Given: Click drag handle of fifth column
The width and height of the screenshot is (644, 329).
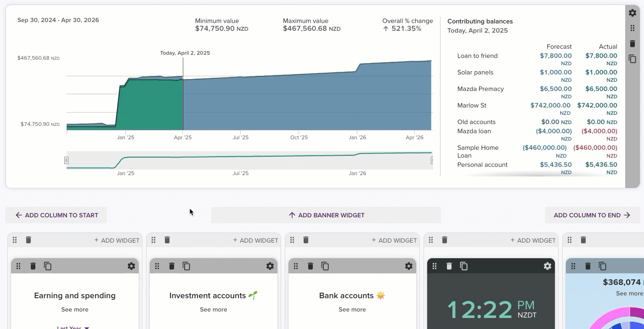Looking at the screenshot, I should click(570, 240).
